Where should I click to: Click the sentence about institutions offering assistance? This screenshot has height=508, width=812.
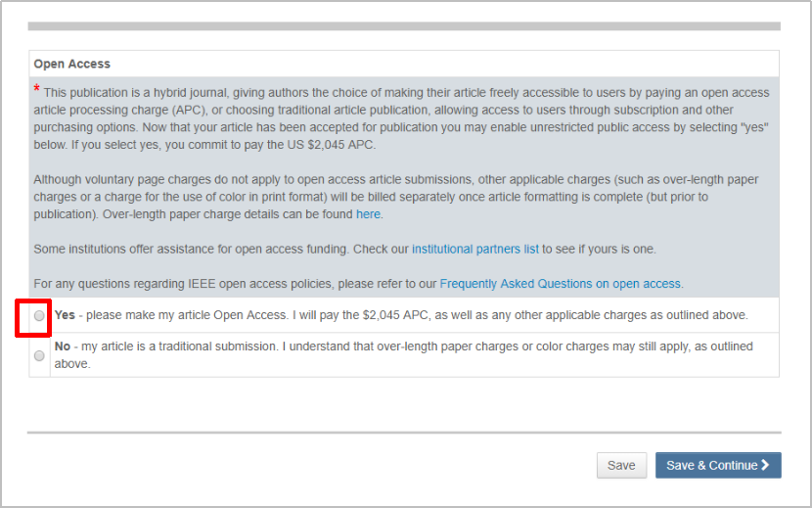220,250
